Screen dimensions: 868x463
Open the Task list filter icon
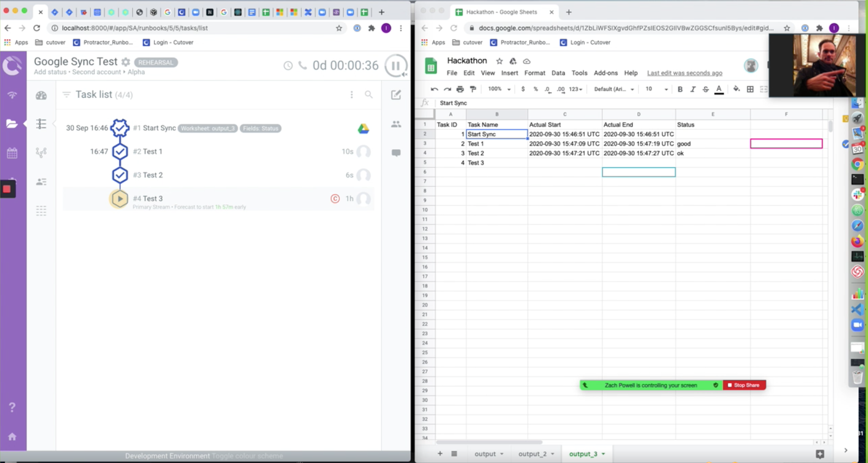tap(66, 94)
